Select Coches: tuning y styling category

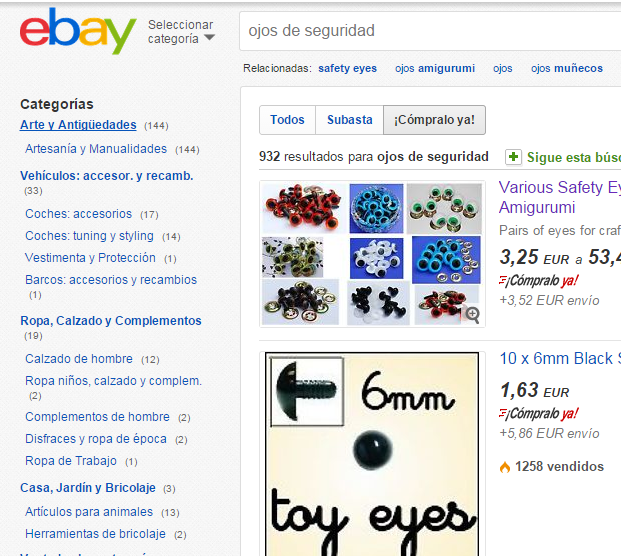click(x=89, y=236)
